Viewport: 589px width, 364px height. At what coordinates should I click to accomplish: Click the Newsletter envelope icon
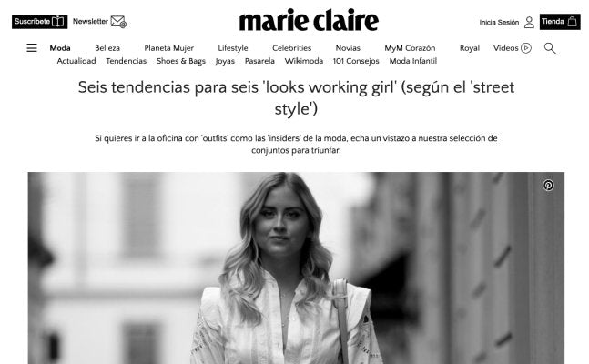118,22
